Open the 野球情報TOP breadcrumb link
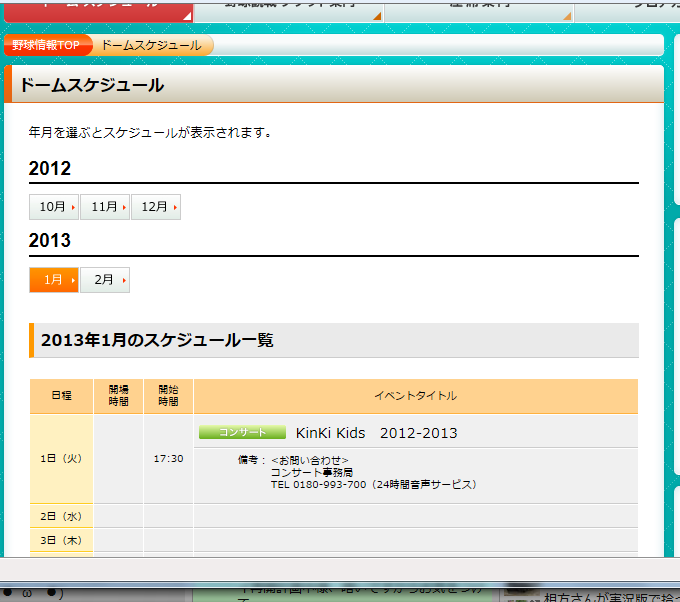 (x=48, y=45)
